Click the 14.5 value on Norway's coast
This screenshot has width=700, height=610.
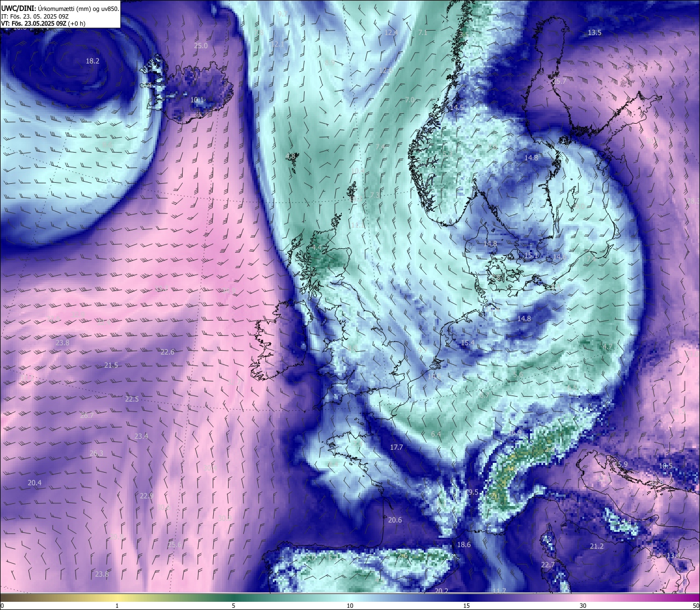[456, 108]
